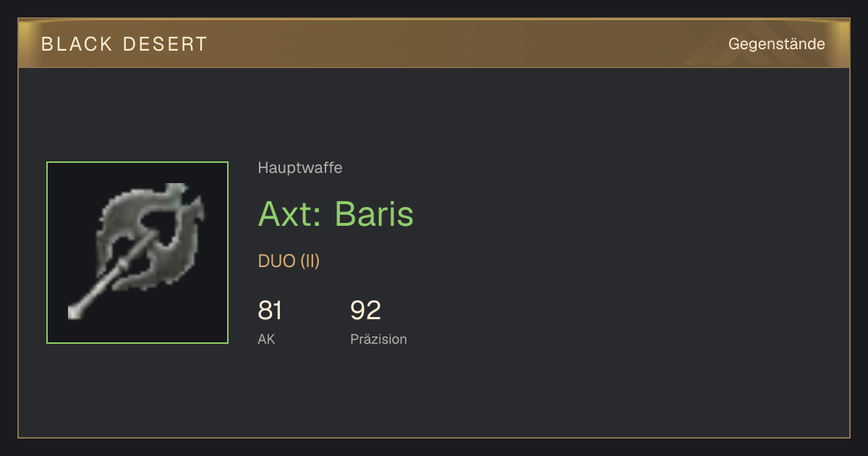
Task: Click the AK stat label
Action: [266, 339]
